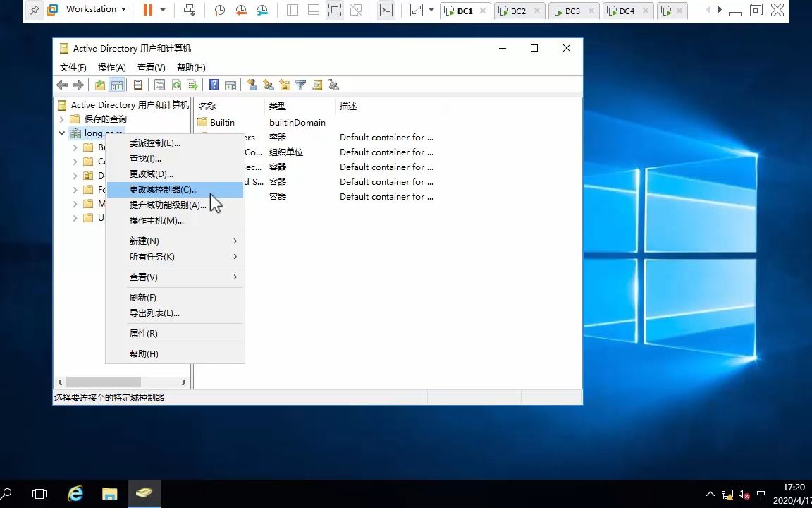Enter full screen mode icon
Screen dimensions: 812x508
coord(335,10)
